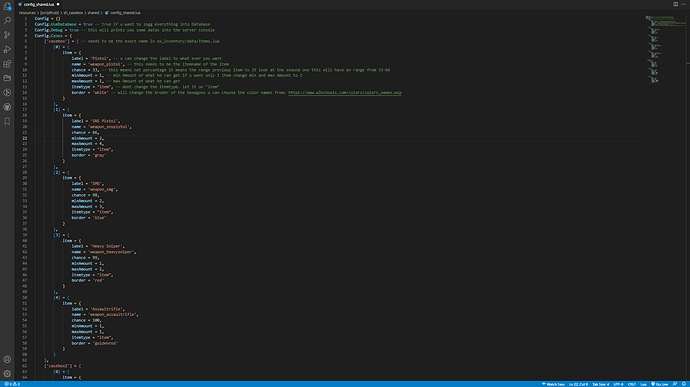Open the Search view
Screen dimensions: 690x387
coord(7,21)
